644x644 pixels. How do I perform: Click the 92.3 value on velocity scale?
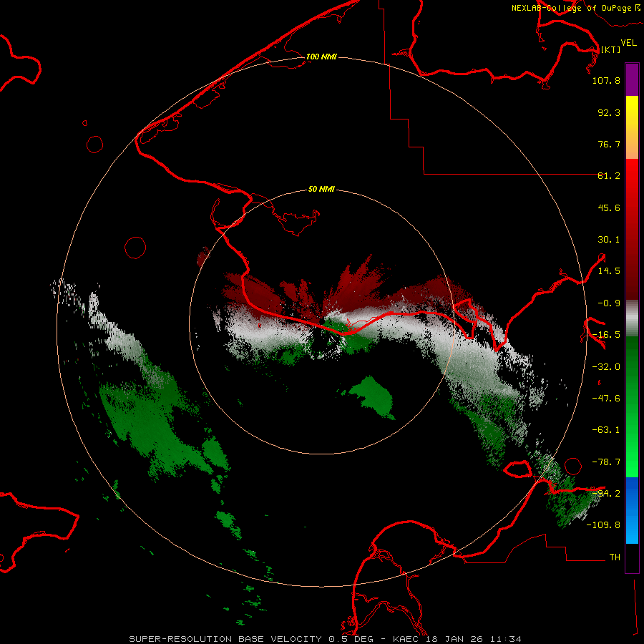[x=609, y=112]
